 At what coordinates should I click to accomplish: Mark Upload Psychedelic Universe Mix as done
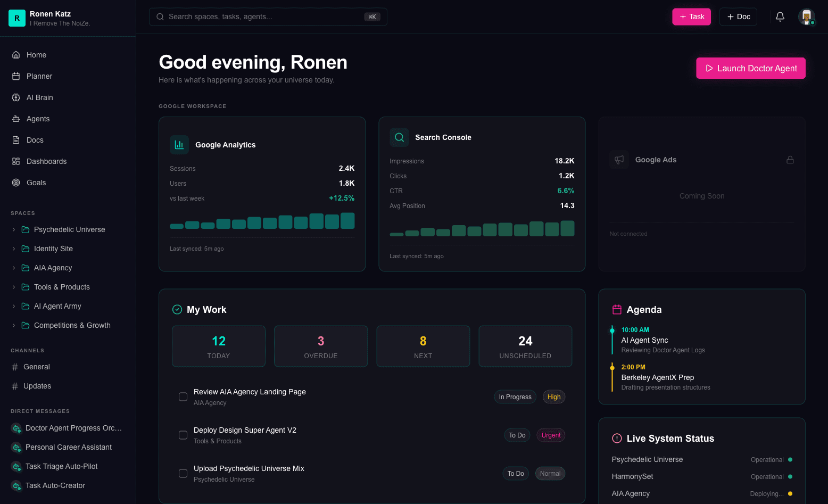(x=183, y=474)
